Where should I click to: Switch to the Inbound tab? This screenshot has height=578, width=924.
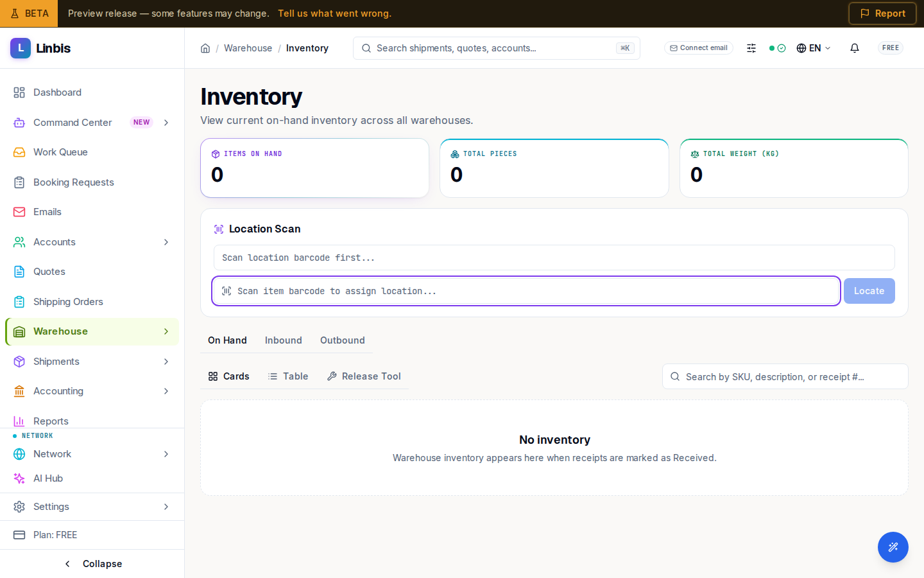pyautogui.click(x=284, y=340)
